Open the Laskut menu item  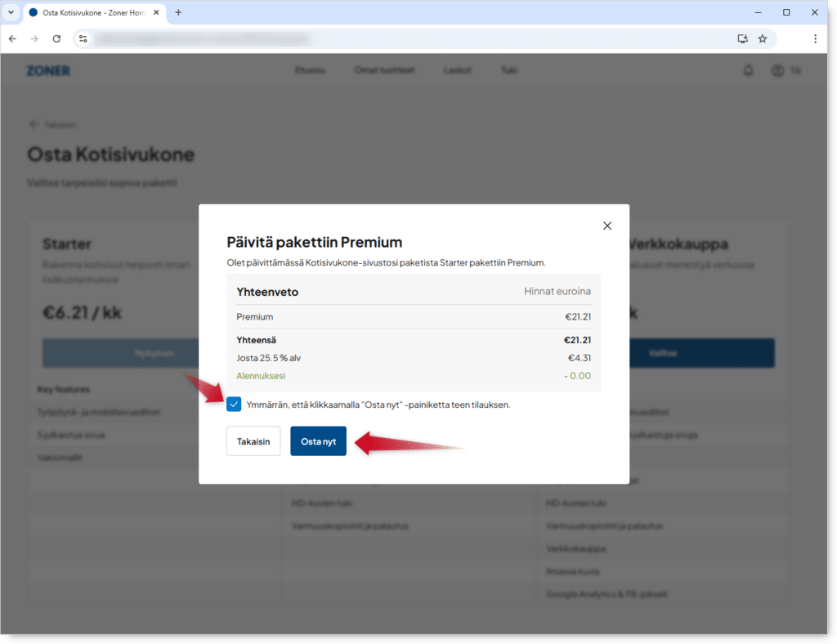click(x=457, y=71)
